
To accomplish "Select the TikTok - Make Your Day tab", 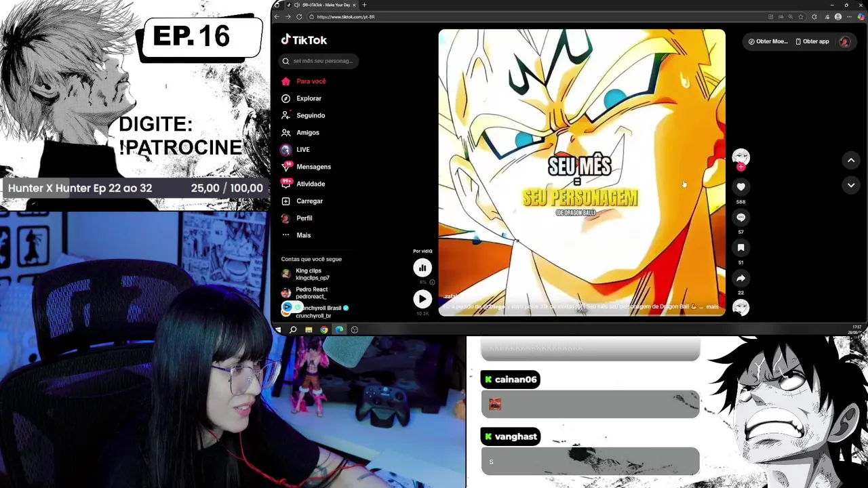I will (321, 5).
